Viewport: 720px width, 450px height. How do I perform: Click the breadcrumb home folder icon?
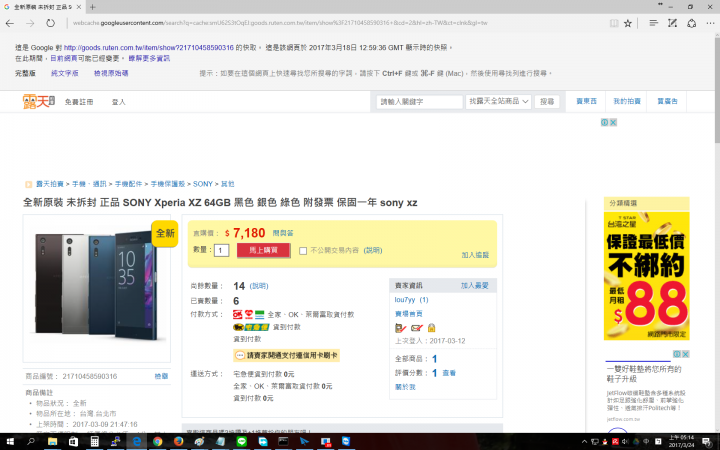coord(28,184)
